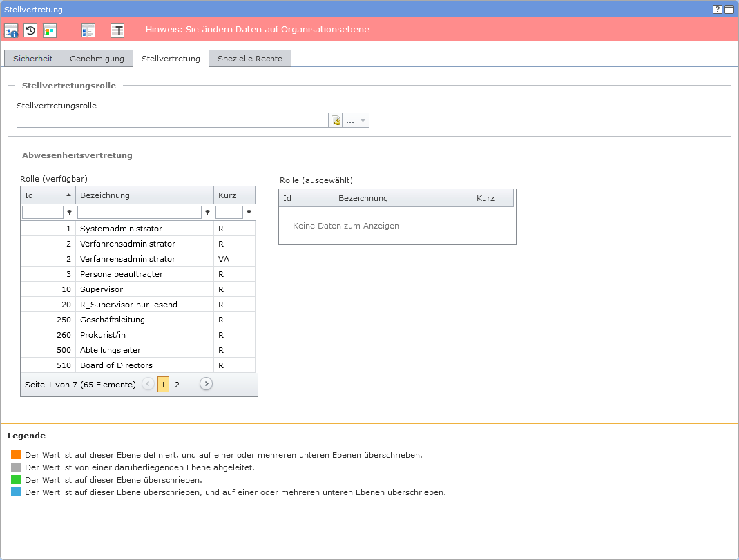The image size is (739, 560).
Task: Click the yellow role icon beside Stellvertretungsrolle field
Action: point(336,121)
